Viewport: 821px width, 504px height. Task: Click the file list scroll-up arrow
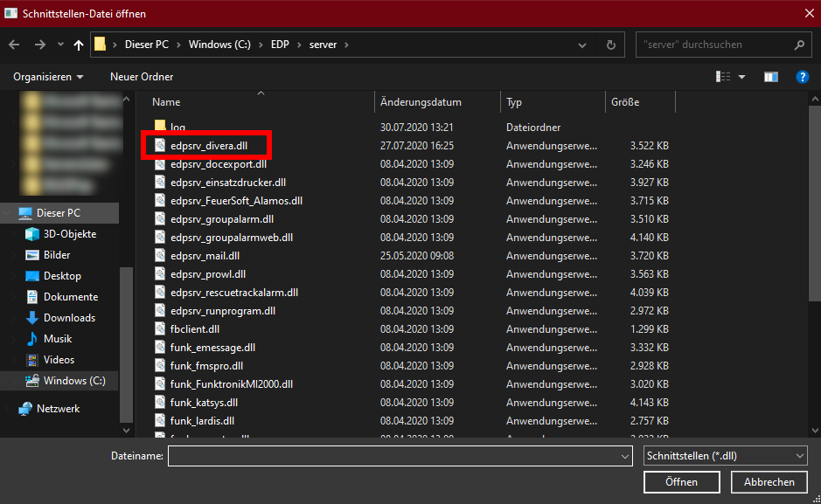(x=815, y=99)
